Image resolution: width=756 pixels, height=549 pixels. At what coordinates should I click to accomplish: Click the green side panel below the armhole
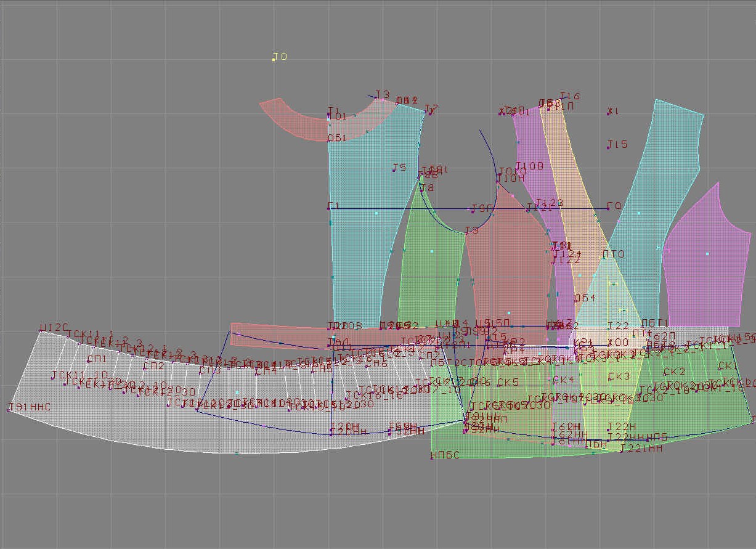click(x=431, y=271)
